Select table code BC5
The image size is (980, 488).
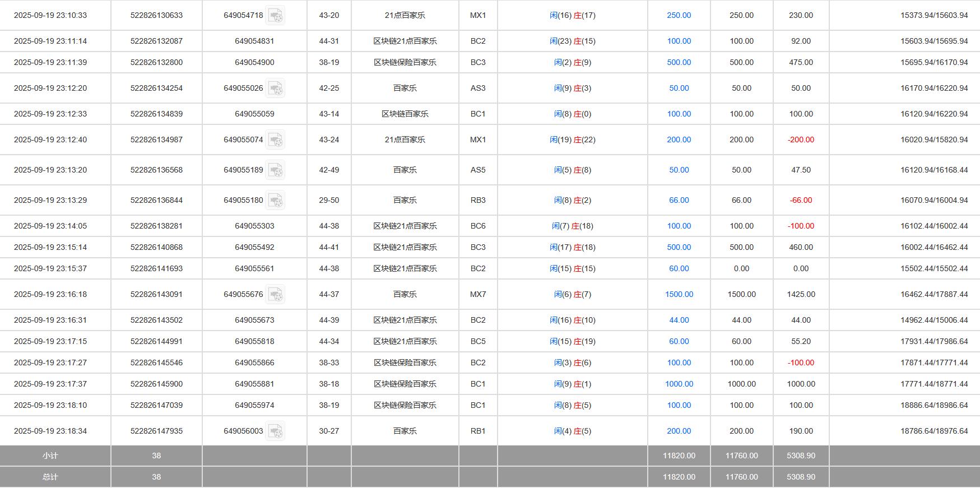pyautogui.click(x=478, y=341)
